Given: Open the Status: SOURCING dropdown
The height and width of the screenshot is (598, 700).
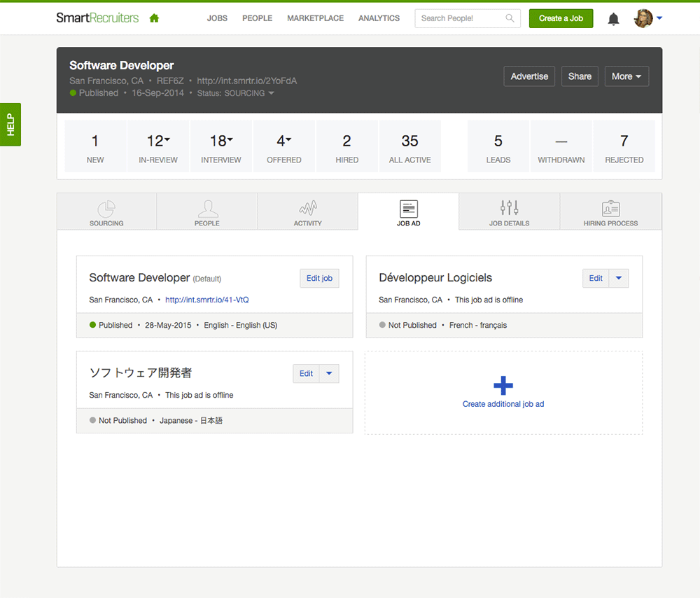Looking at the screenshot, I should coord(271,93).
